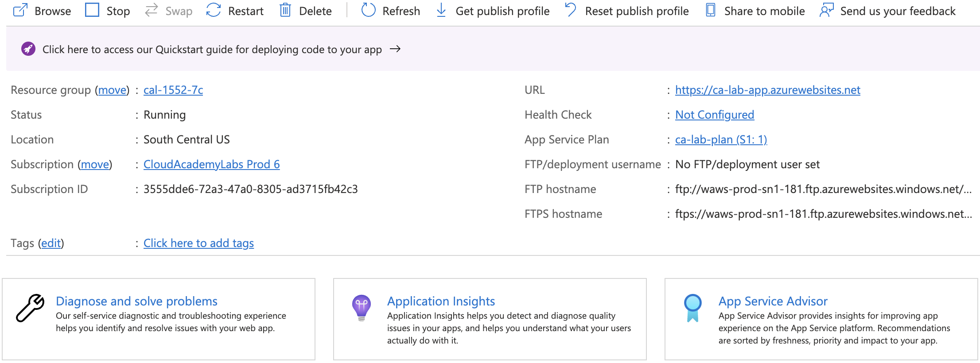Click the arrow after the Quickstart guide text
The width and height of the screenshot is (980, 363).
(x=395, y=49)
